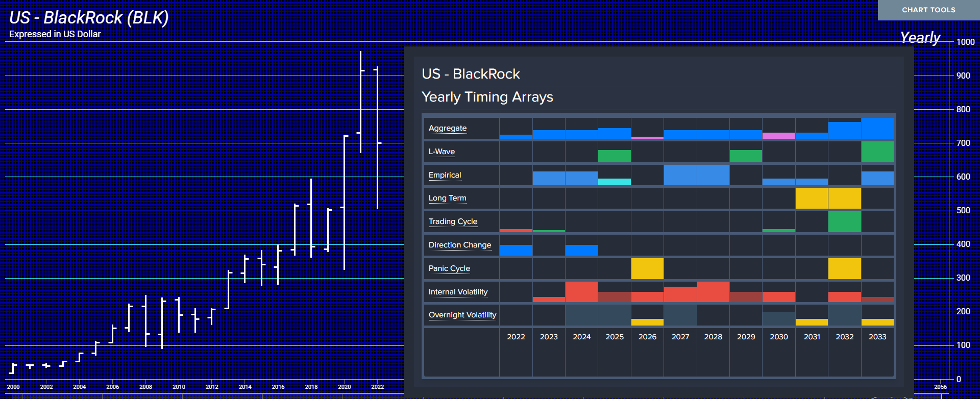This screenshot has width=980, height=399.
Task: Click the 500 price axis label
Action: [963, 210]
